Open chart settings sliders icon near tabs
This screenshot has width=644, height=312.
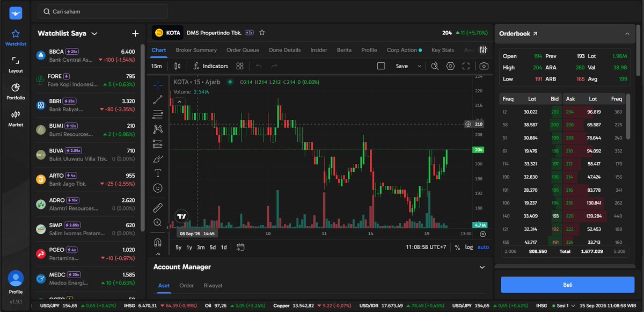484,50
